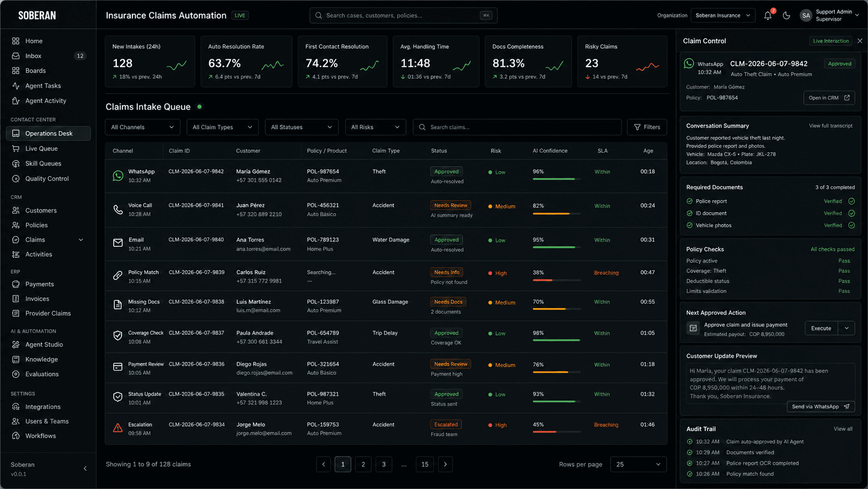View full transcript link
This screenshot has height=489, width=868.
pyautogui.click(x=831, y=126)
